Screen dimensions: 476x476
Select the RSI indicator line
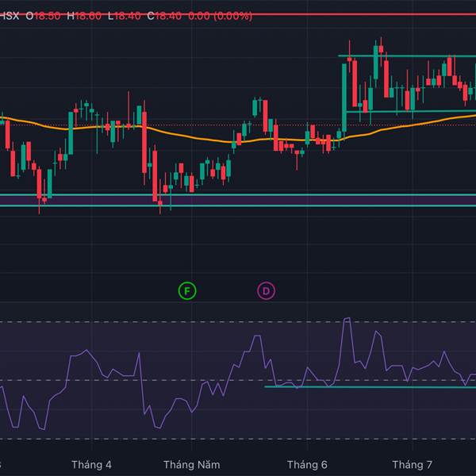point(238,374)
